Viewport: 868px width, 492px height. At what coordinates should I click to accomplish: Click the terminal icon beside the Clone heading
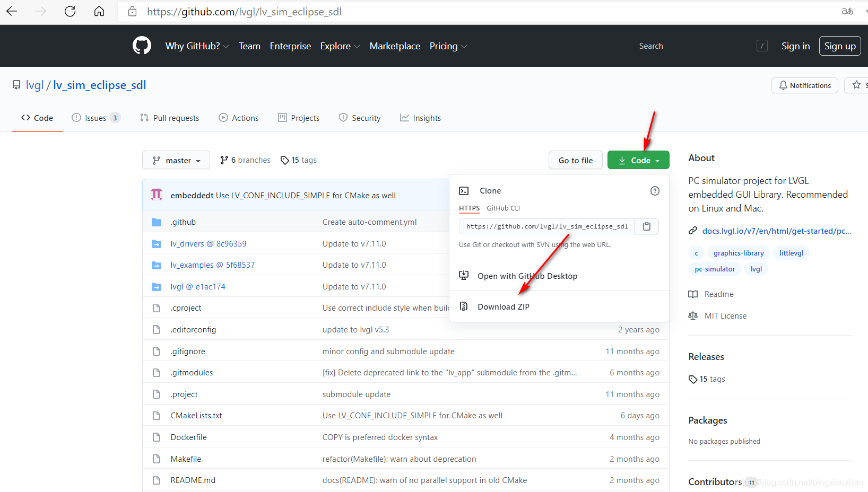(x=464, y=191)
